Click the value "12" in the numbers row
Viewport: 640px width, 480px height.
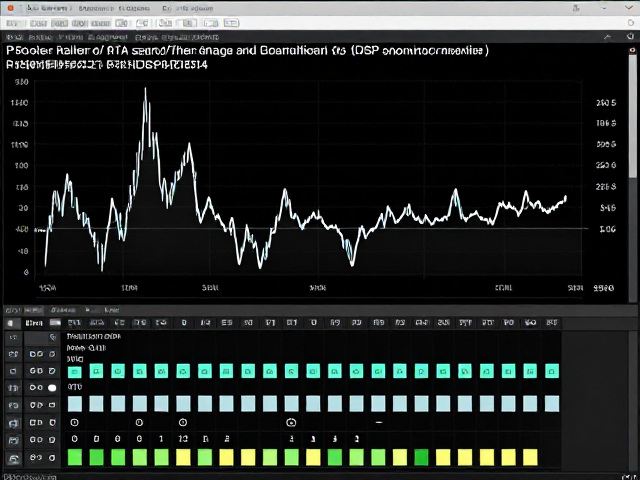(183, 439)
